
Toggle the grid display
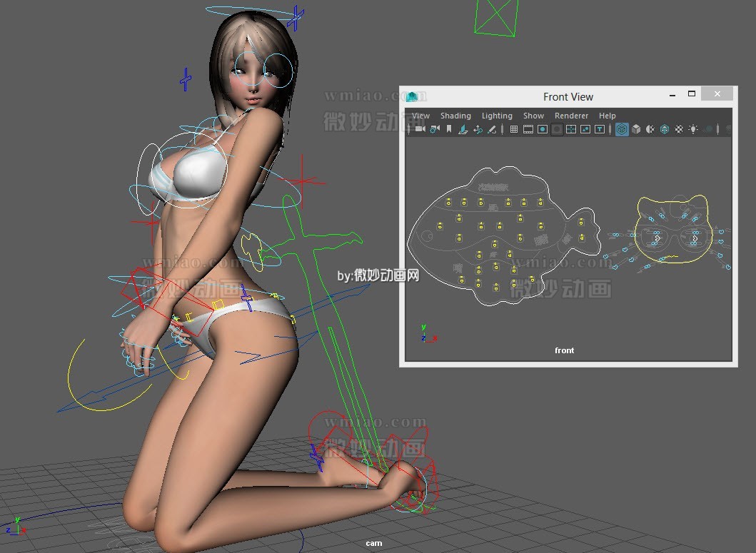point(514,130)
